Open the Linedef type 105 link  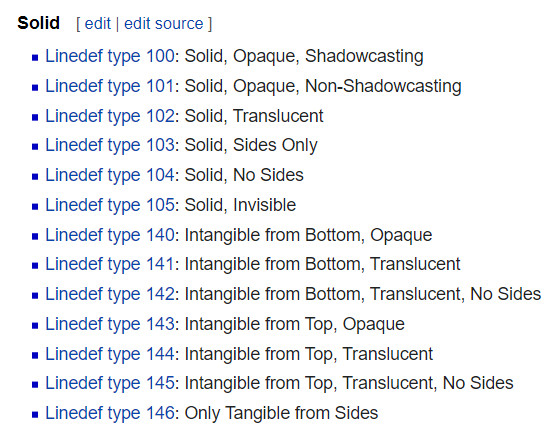tap(110, 205)
